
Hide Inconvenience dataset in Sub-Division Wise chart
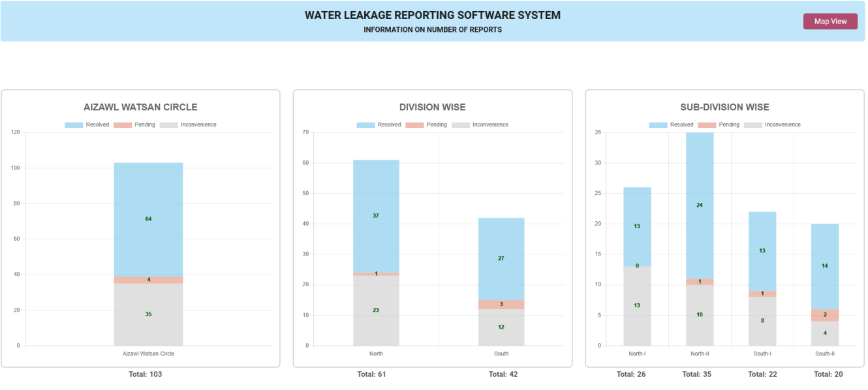pyautogui.click(x=783, y=125)
